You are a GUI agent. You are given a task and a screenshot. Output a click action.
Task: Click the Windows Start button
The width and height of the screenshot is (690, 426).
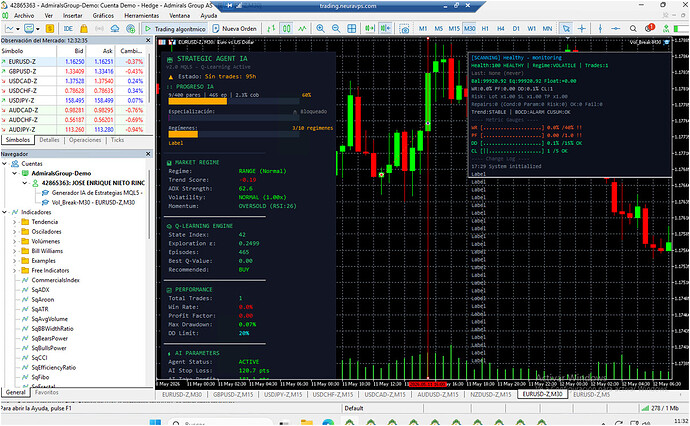pos(155,422)
